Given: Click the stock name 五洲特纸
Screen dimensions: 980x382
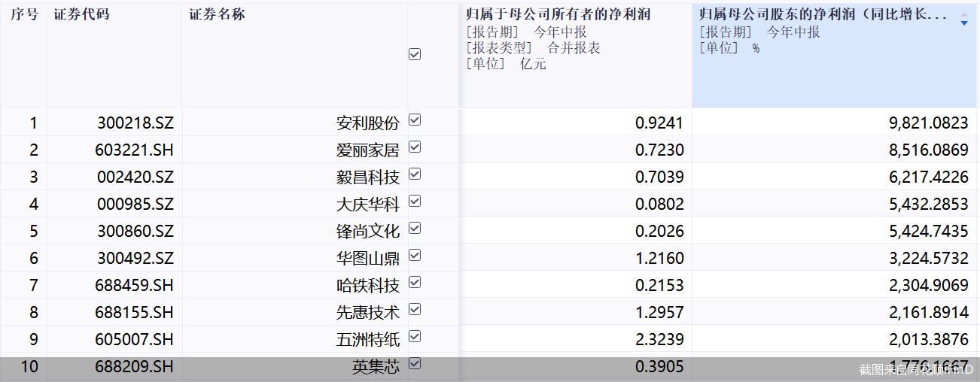Looking at the screenshot, I should point(368,340).
